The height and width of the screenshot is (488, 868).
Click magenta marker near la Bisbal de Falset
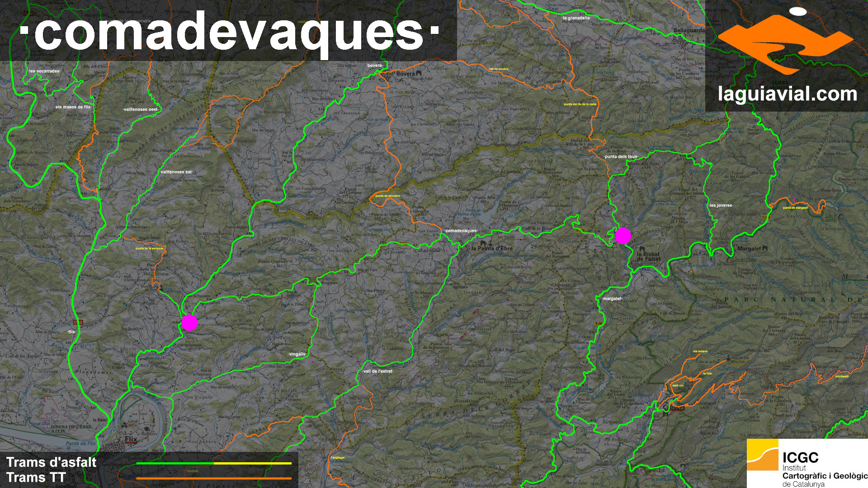(623, 235)
